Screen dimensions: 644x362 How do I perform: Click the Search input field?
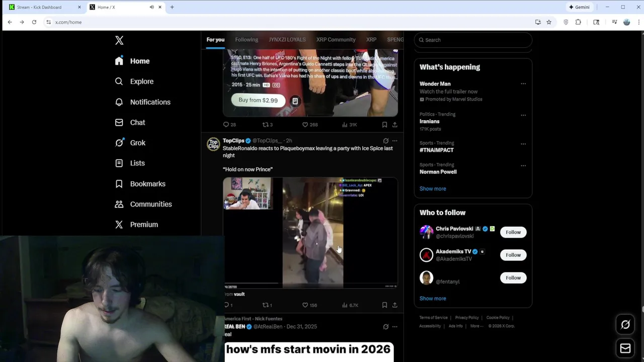[x=473, y=40]
